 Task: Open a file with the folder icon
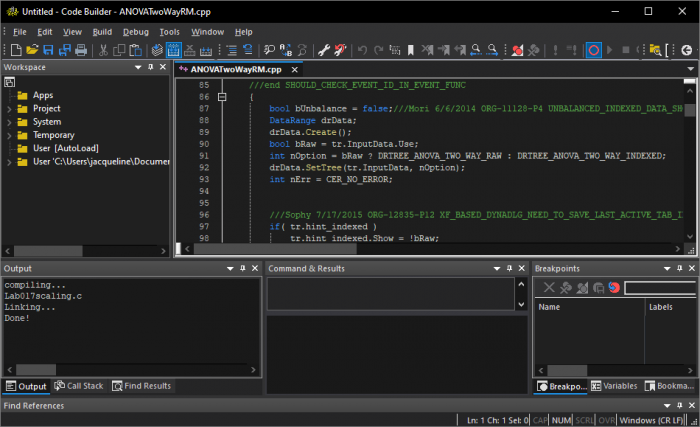pos(33,49)
